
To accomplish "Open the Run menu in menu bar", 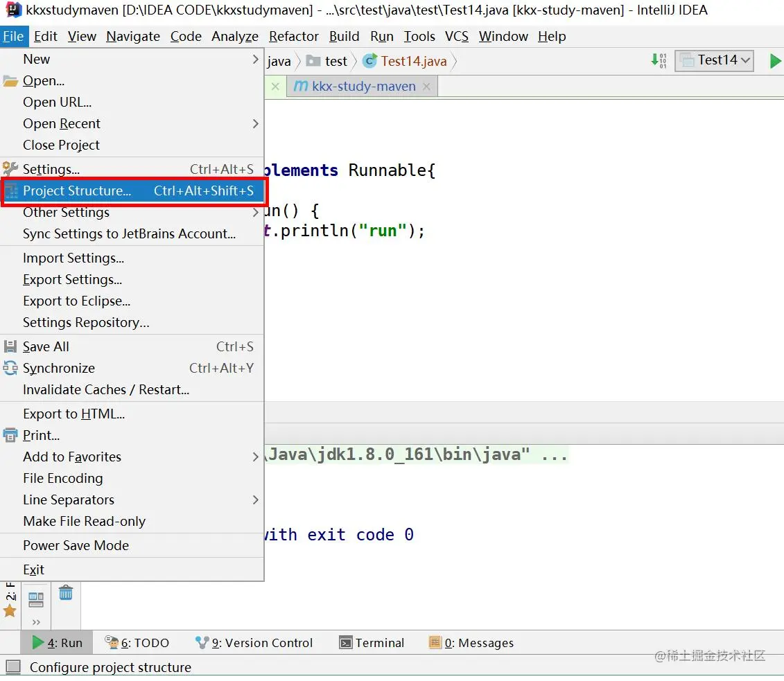I will pyautogui.click(x=382, y=37).
